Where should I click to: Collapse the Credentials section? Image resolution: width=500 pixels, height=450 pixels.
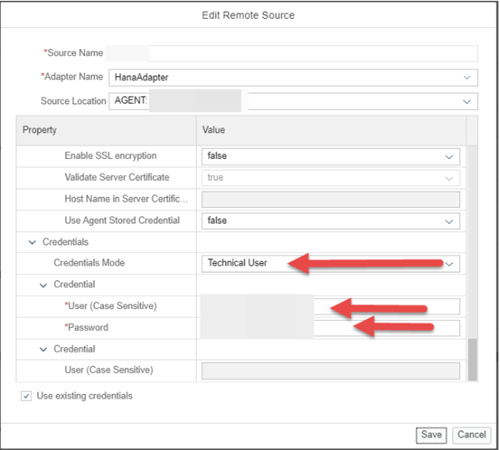(32, 242)
